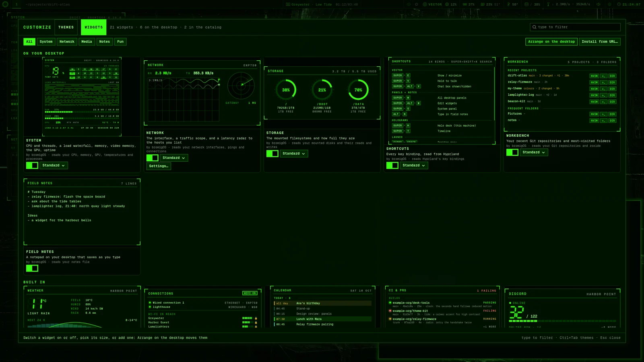Switch off the Shortcuts widget
Viewport: 644px width, 362px height.
392,165
